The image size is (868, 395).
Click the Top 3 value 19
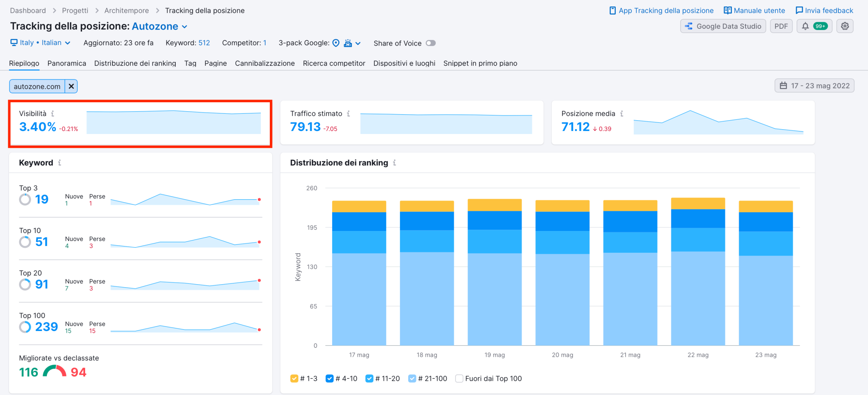click(x=42, y=199)
